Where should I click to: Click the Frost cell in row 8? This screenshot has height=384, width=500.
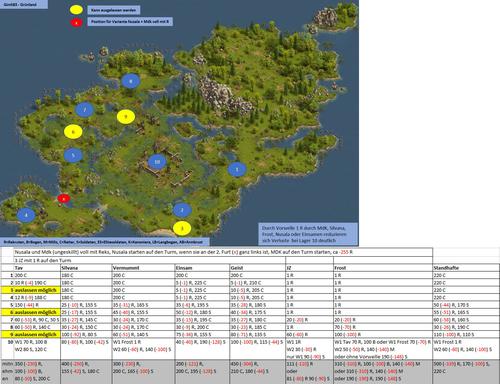(383, 327)
